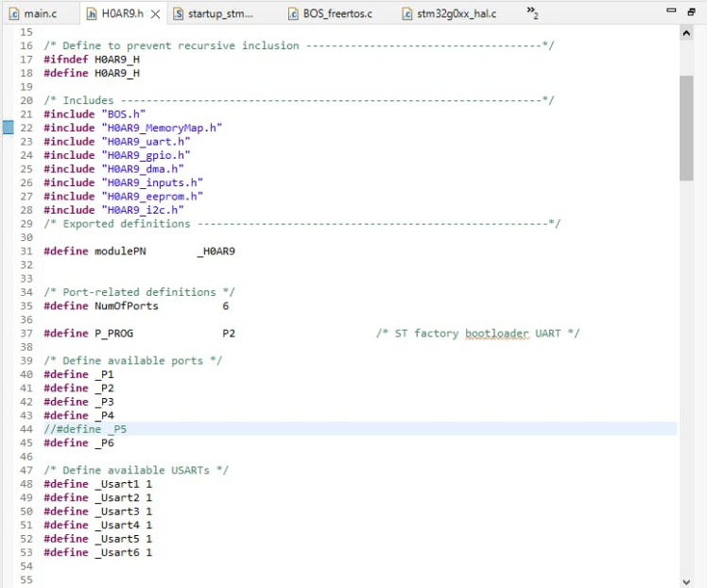
Task: Click the underlined word bootloader in comment
Action: (x=497, y=333)
